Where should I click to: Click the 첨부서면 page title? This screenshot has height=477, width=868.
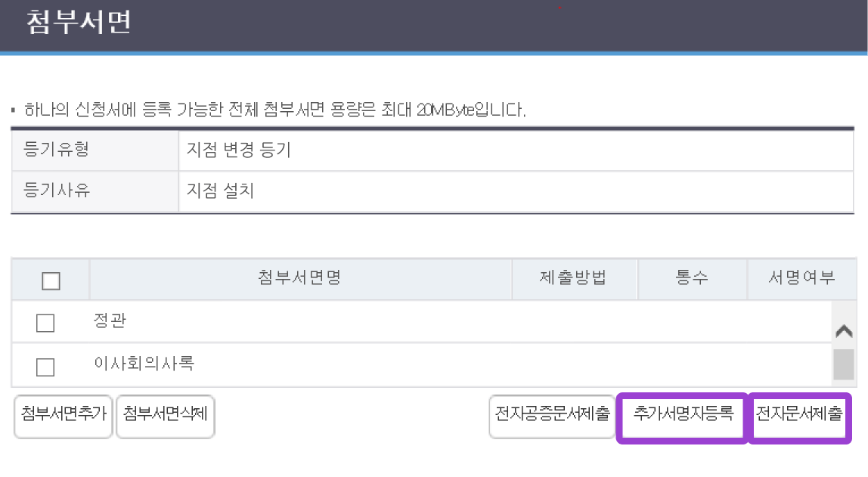click(x=79, y=22)
